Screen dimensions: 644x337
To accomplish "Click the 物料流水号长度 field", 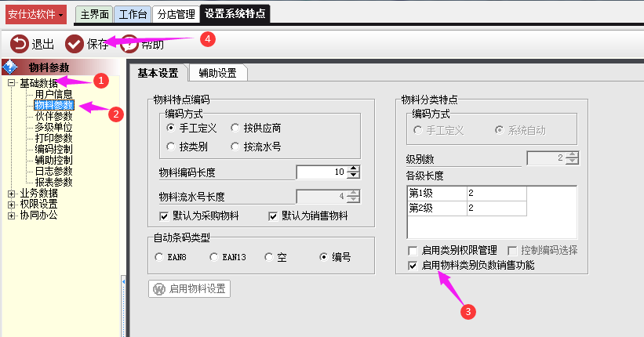I will coord(321,197).
